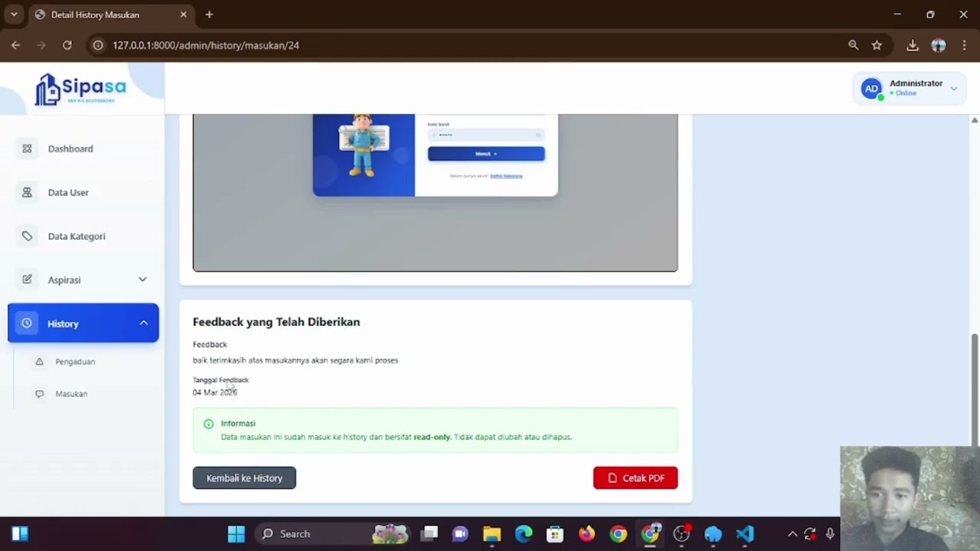Click the History clock icon

click(27, 323)
